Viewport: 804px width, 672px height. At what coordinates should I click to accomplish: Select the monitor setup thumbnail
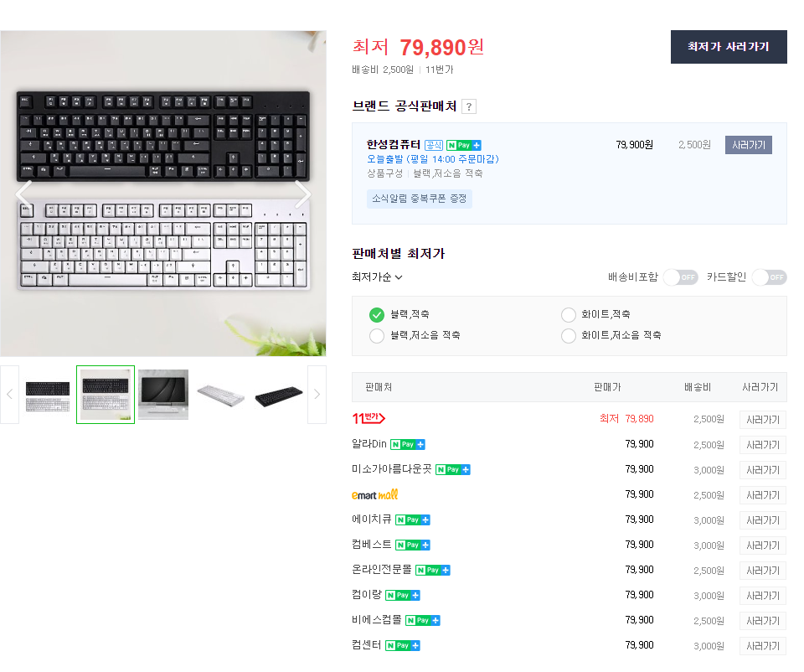click(163, 395)
